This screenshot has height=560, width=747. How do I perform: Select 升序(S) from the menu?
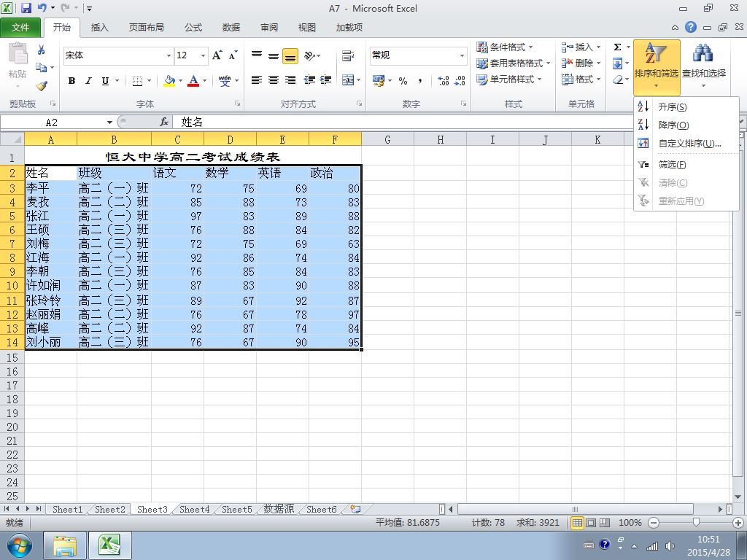pos(686,107)
